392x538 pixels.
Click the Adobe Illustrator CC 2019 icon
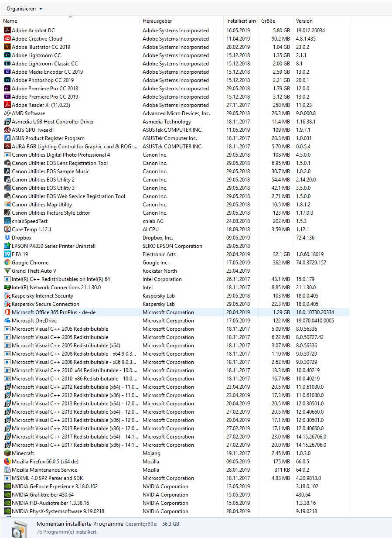7,47
